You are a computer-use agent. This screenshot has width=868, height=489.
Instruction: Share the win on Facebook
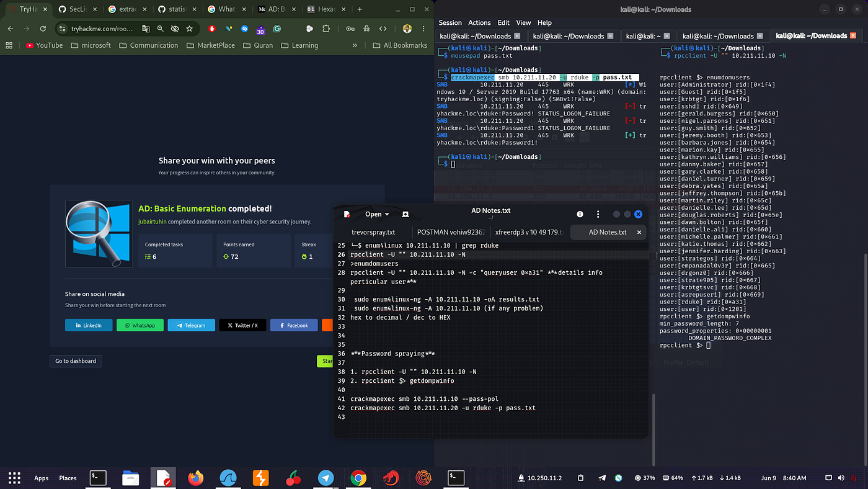pos(294,325)
